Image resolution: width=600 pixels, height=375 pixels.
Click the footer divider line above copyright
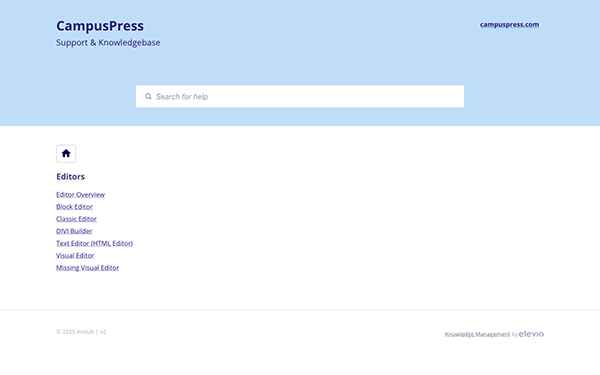point(300,310)
